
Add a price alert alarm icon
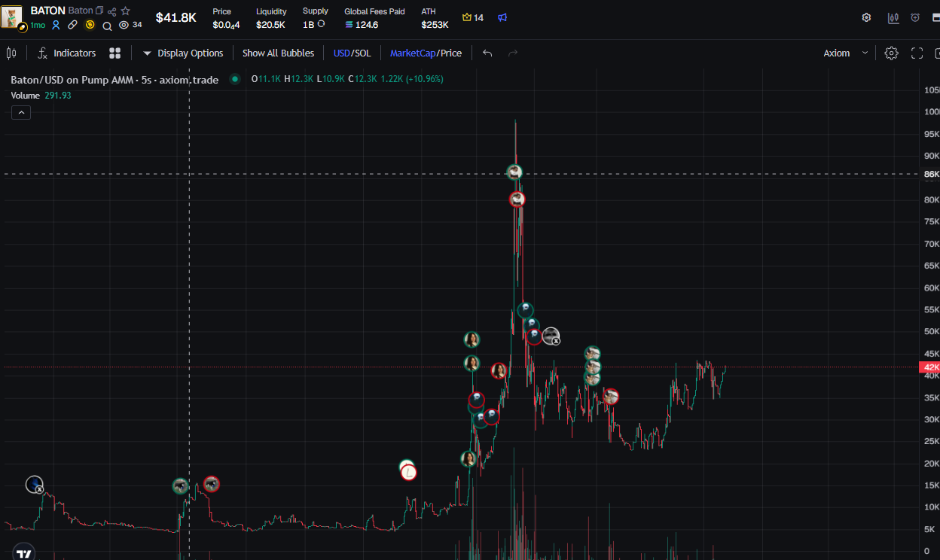[915, 17]
